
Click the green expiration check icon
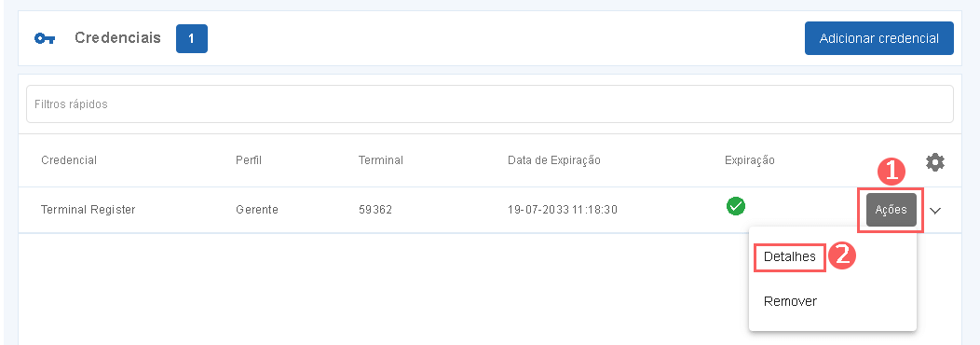point(736,205)
